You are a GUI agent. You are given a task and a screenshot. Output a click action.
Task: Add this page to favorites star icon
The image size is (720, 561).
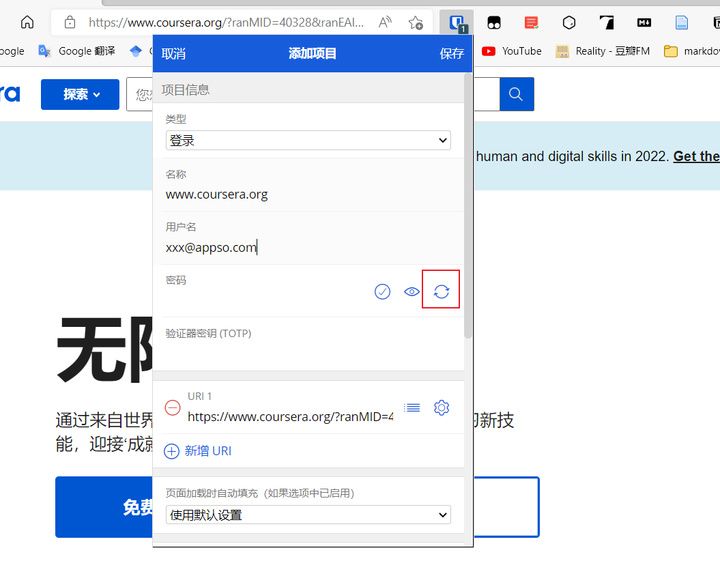[416, 22]
